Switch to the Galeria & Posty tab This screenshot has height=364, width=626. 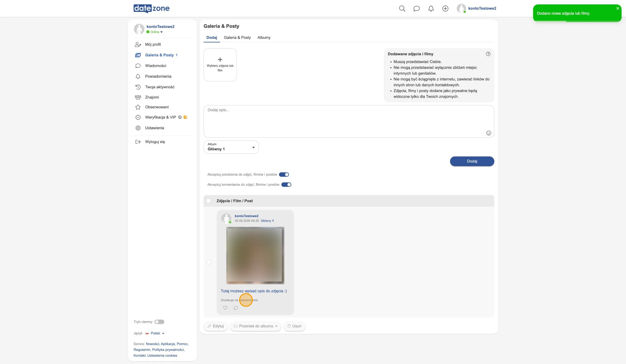coord(237,37)
